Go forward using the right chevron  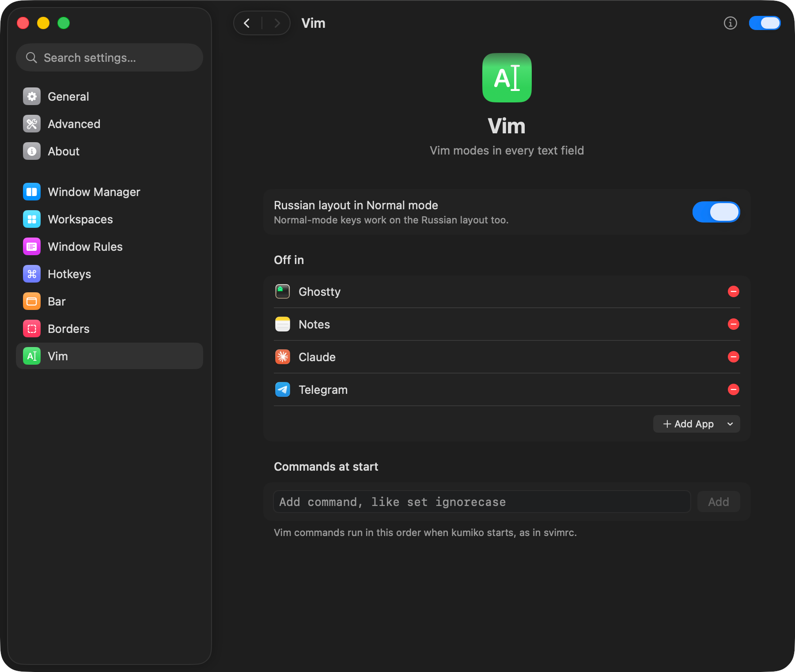(277, 23)
